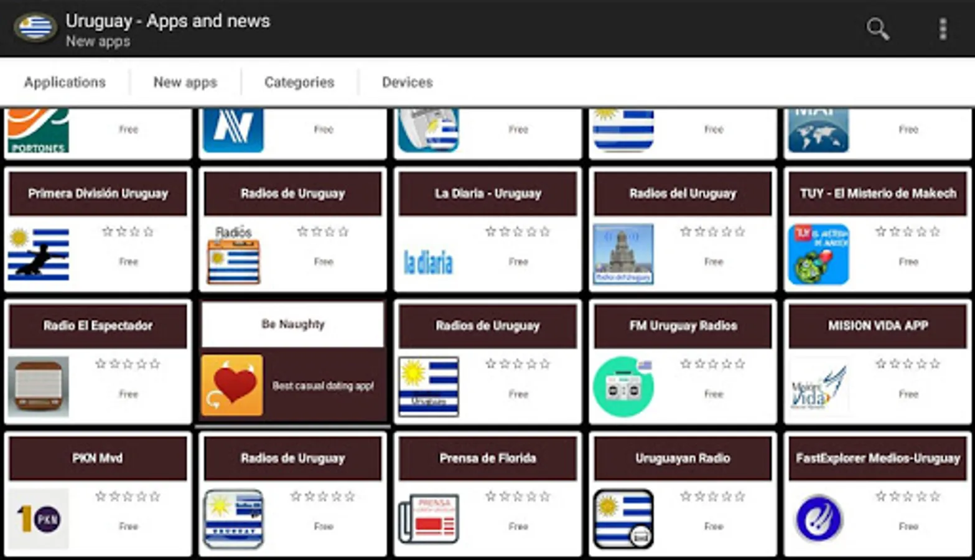Select La Diaria - Uruguay title

pyautogui.click(x=488, y=194)
